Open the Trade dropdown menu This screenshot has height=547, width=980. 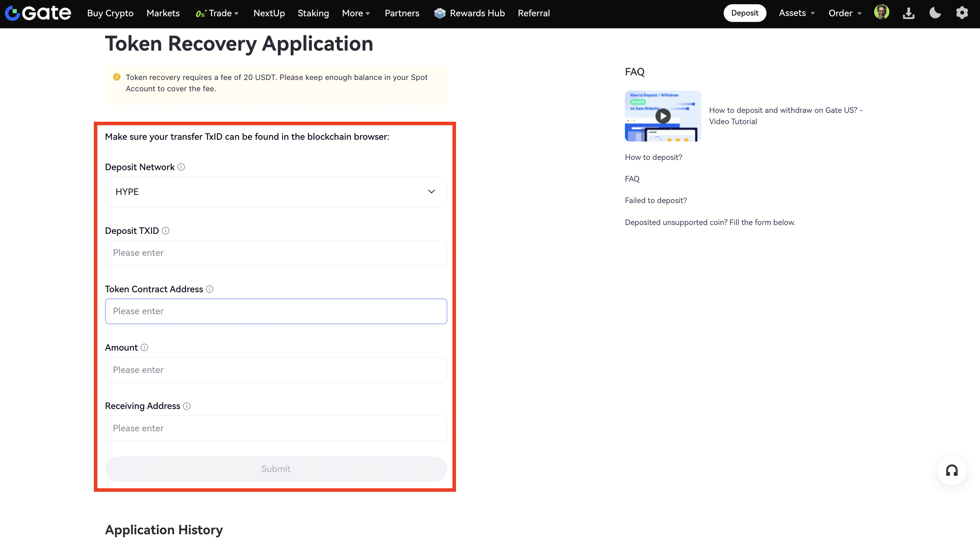point(220,13)
